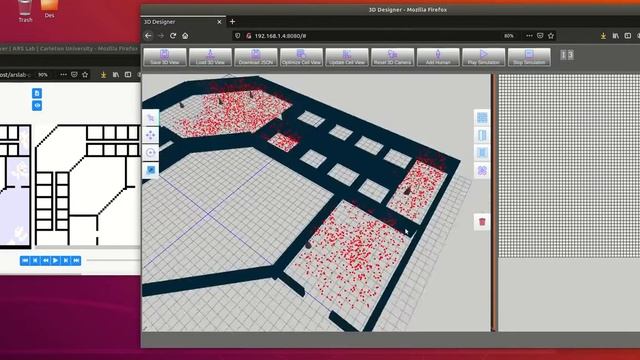Open downloads in 3D Designer Firefox toolbar
Screen dimensions: 640x360
(x=603, y=36)
